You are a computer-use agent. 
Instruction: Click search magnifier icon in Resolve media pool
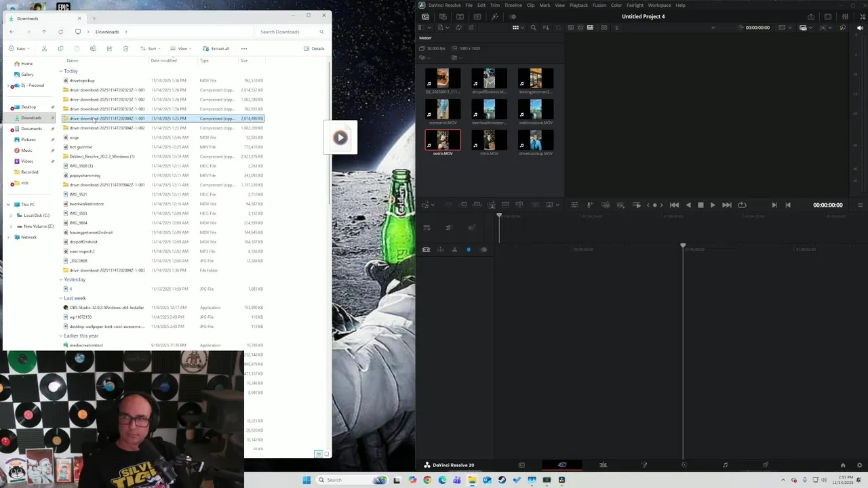click(x=533, y=28)
